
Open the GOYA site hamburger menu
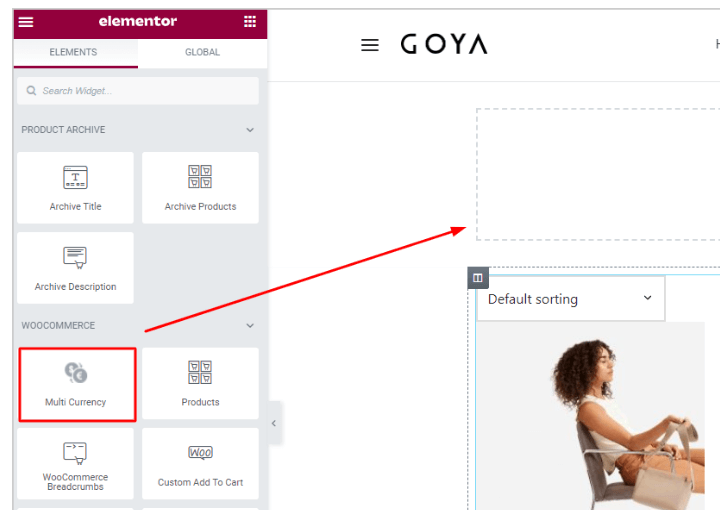coord(370,45)
